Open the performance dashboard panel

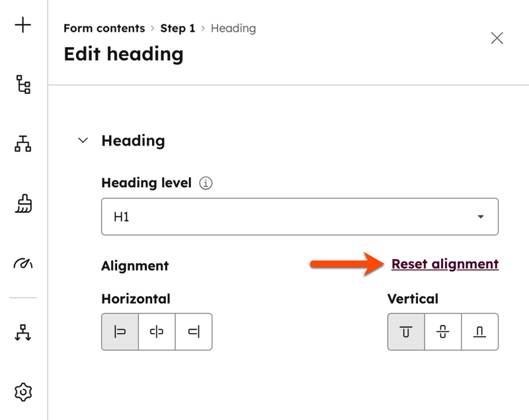23,263
